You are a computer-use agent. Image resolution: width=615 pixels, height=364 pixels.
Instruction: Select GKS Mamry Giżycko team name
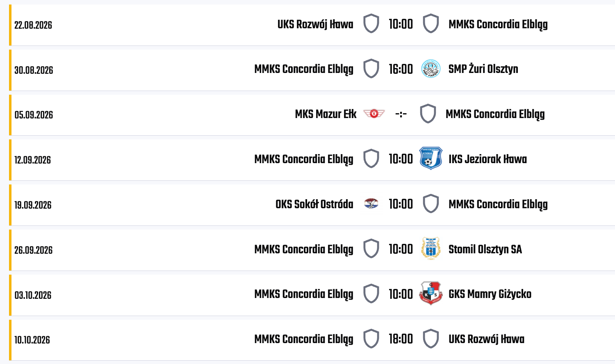click(490, 294)
